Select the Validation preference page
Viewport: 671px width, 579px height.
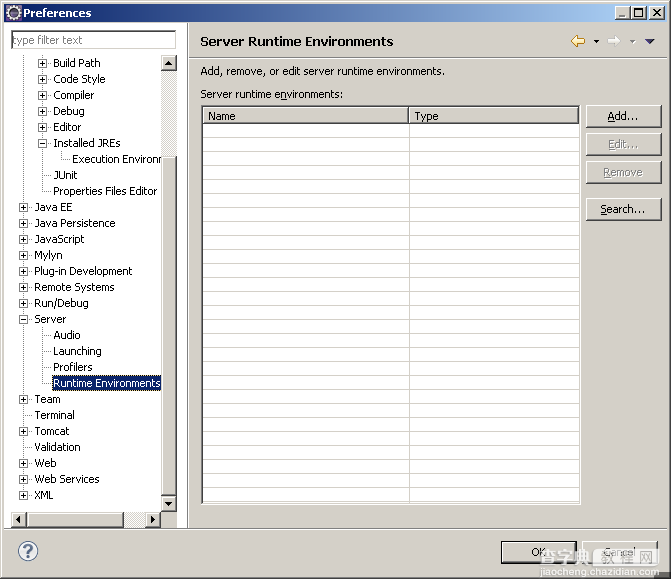tap(57, 447)
